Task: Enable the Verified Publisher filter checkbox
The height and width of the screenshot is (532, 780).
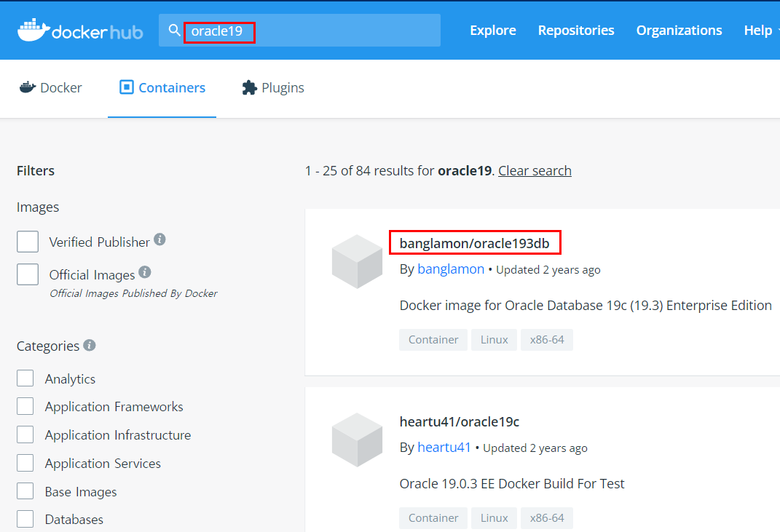Action: [x=28, y=242]
